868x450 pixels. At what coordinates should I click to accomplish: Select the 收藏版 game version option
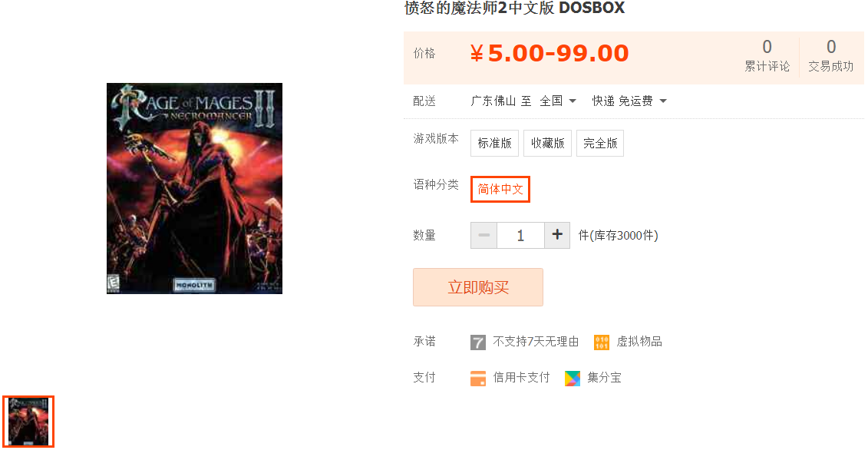point(547,143)
